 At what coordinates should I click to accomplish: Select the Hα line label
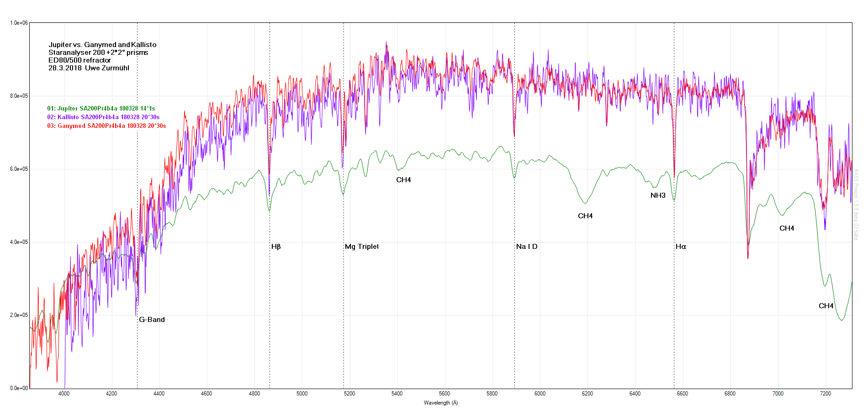[x=681, y=247]
